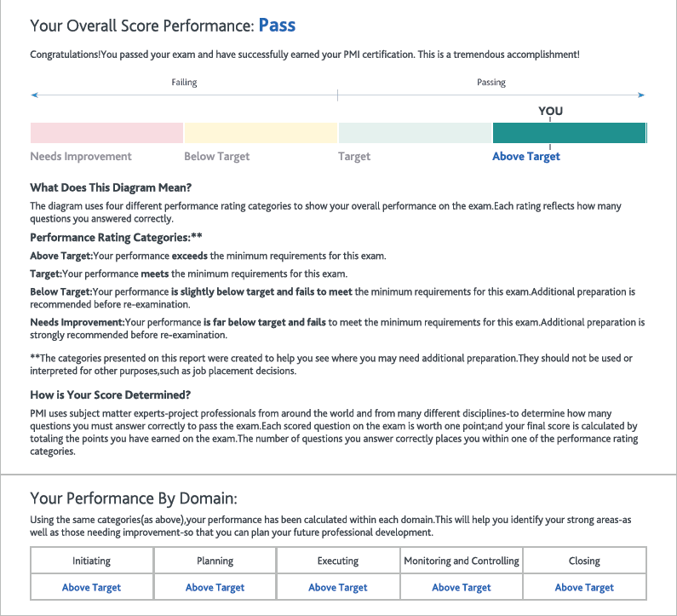677x616 pixels.
Task: Select the pale green Target bar segment
Action: pos(415,133)
